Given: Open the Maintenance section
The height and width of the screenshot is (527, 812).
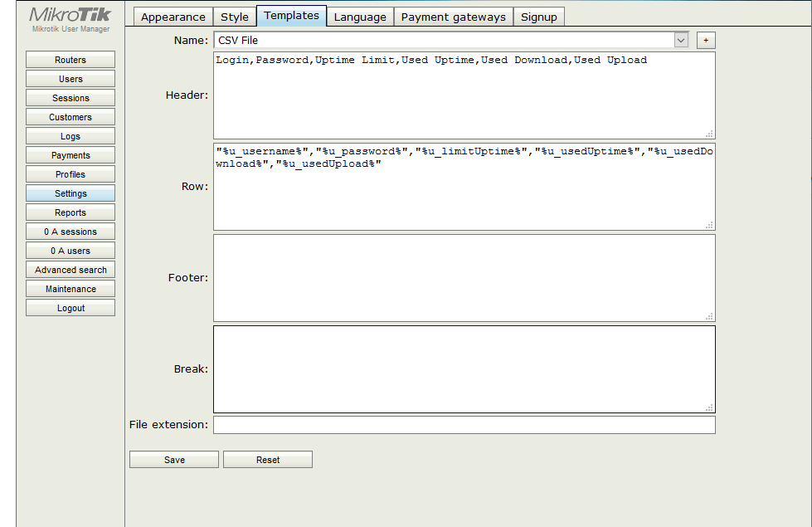Looking at the screenshot, I should point(71,289).
